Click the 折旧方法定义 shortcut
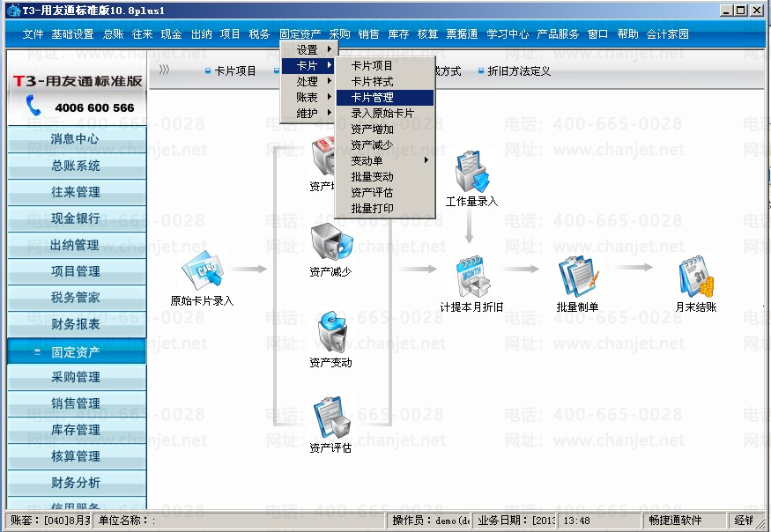This screenshot has height=532, width=771. (515, 70)
